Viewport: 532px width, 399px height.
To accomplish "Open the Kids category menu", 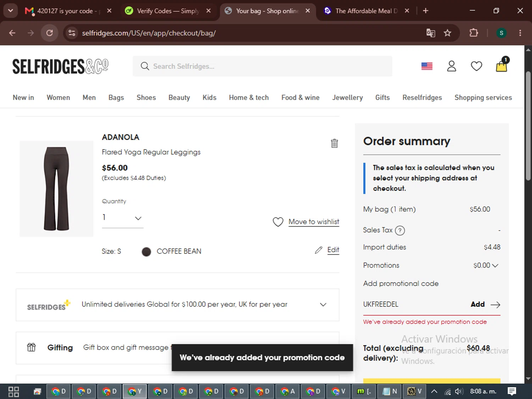I will (209, 98).
